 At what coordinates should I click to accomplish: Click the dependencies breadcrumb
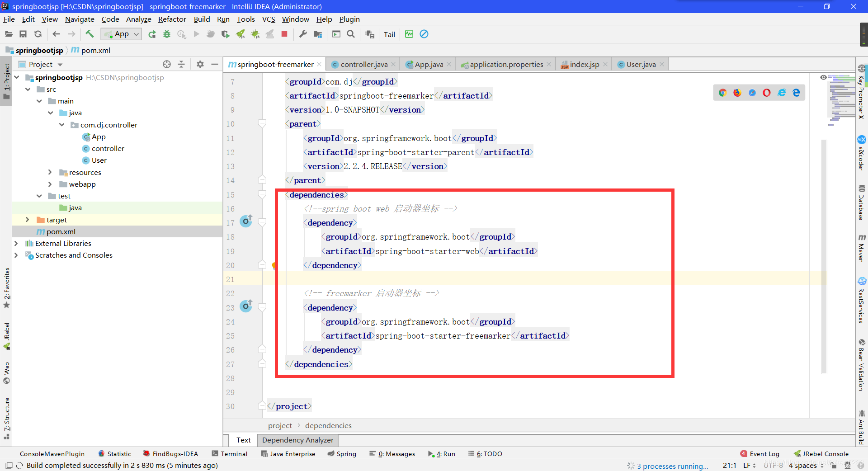coord(328,425)
